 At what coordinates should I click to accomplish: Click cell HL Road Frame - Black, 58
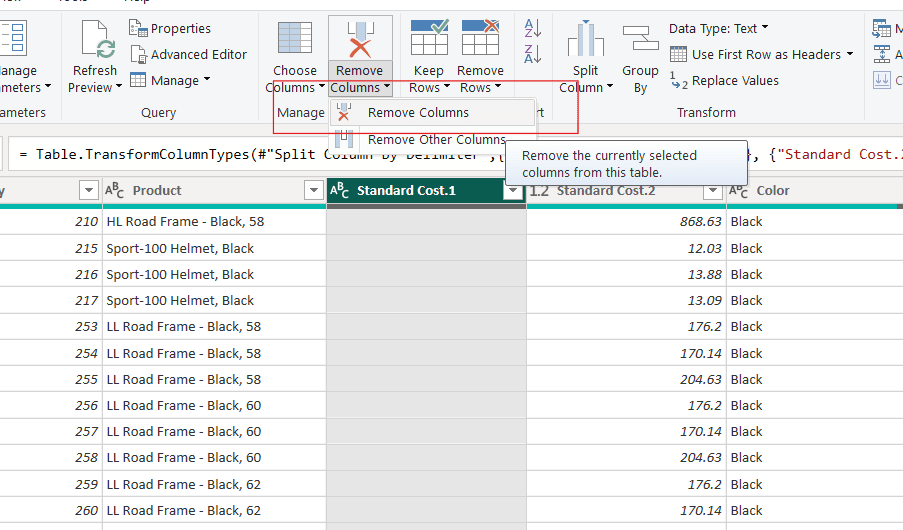[x=214, y=222]
